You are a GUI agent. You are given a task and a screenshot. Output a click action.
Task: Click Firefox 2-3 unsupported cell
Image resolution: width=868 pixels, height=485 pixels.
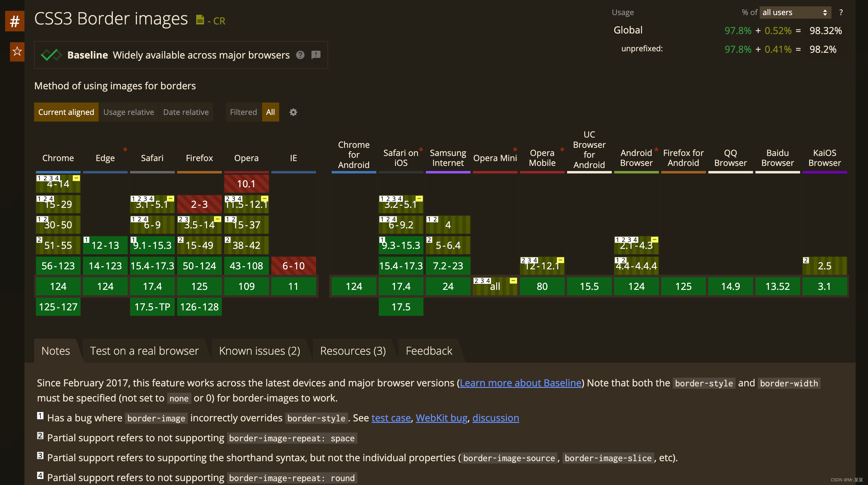[x=199, y=204]
